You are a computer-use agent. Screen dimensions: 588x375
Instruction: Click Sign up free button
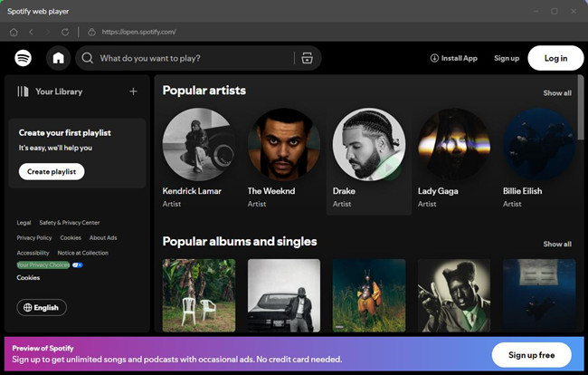[x=531, y=355]
